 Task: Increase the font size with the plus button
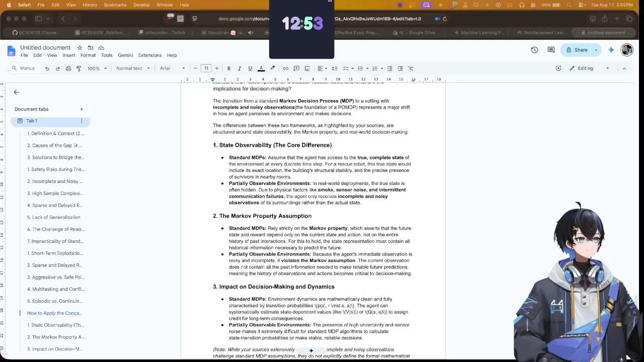click(x=217, y=68)
